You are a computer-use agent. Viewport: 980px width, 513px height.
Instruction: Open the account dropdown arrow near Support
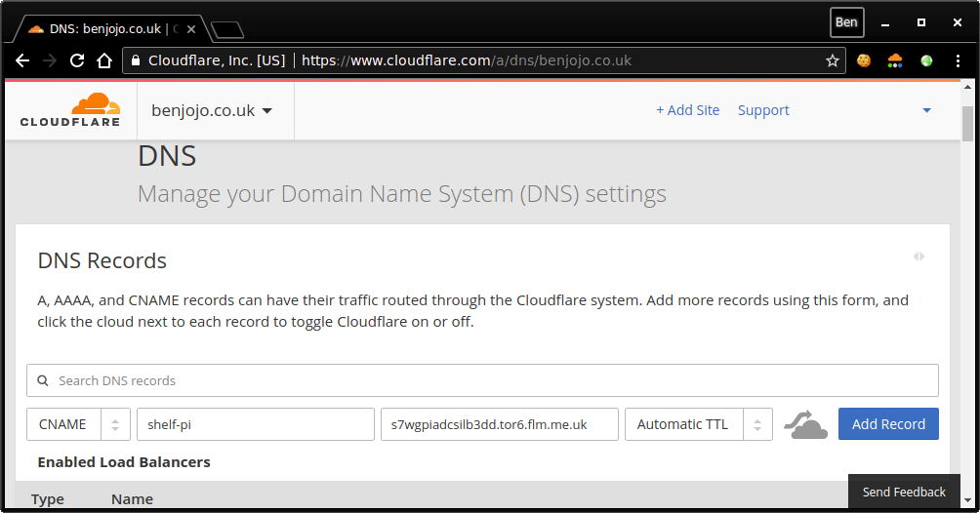click(x=926, y=110)
